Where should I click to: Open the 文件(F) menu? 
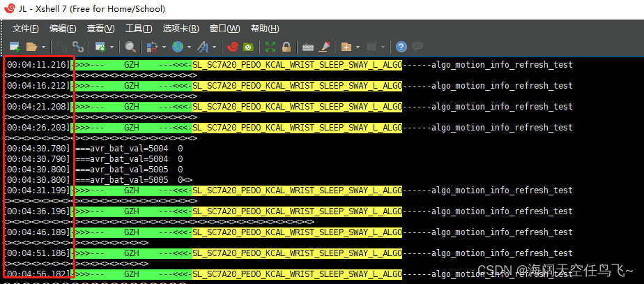[26, 29]
